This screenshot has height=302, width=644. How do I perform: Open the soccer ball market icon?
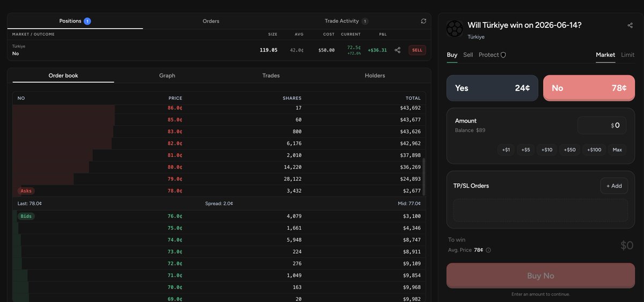(455, 28)
